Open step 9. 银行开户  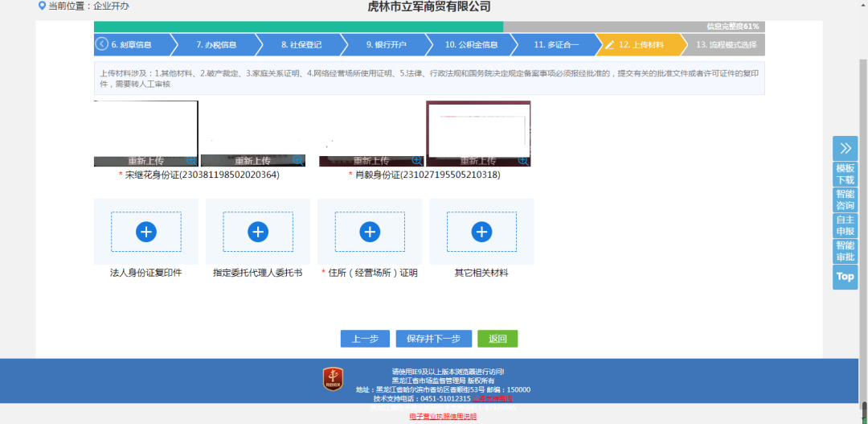click(387, 45)
